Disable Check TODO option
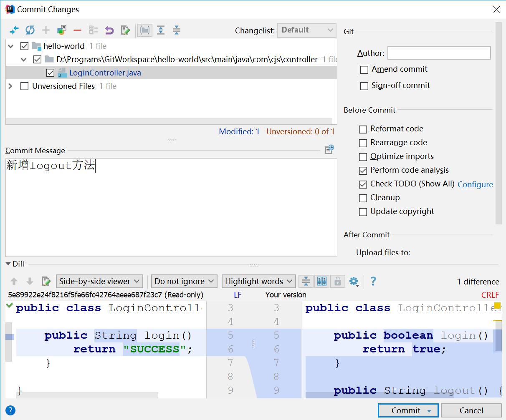Viewport: 506px width, 420px height. (363, 184)
